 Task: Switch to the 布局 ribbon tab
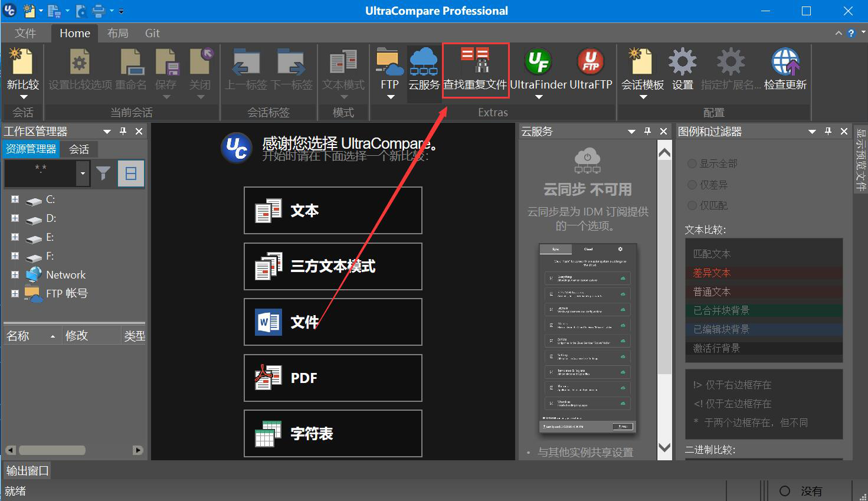pyautogui.click(x=117, y=33)
